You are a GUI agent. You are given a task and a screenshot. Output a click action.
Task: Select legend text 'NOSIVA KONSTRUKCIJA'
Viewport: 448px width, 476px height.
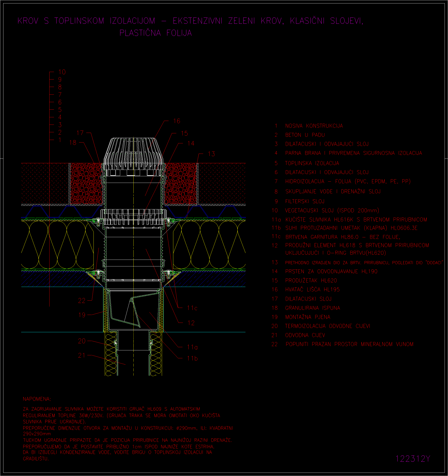pos(314,126)
